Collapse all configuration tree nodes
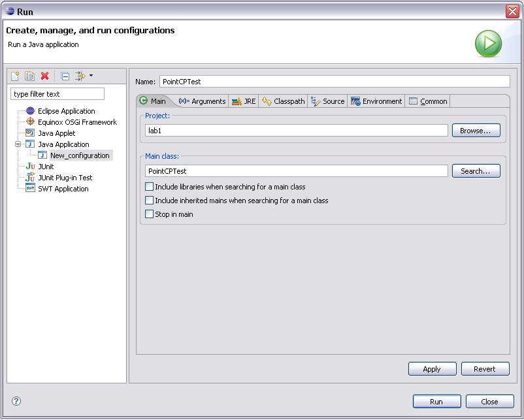 tap(65, 76)
